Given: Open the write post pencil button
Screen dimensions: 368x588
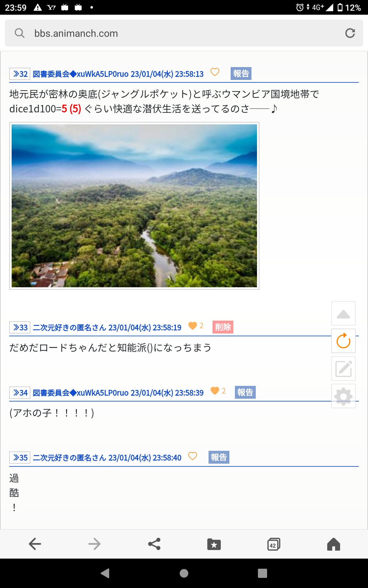Looking at the screenshot, I should tap(343, 368).
